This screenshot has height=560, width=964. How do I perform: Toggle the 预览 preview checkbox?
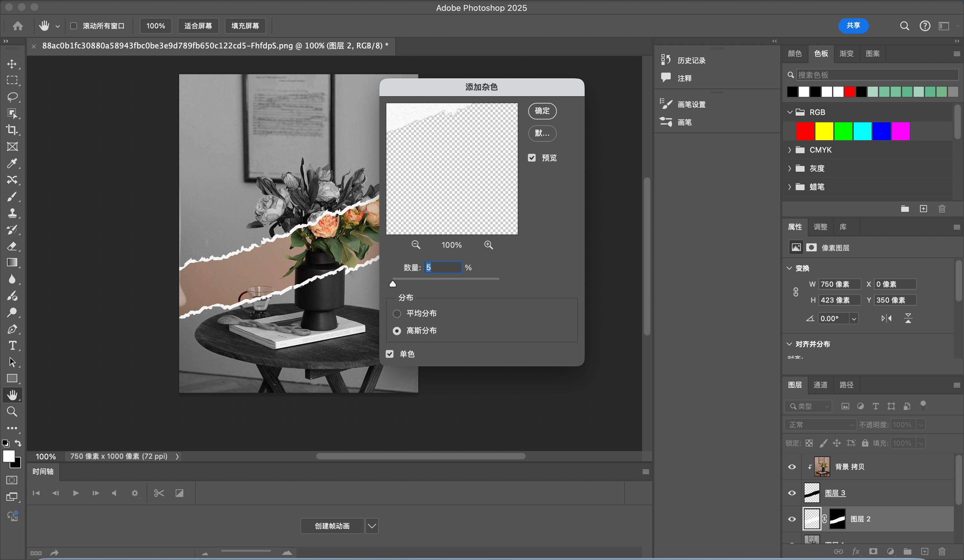532,158
